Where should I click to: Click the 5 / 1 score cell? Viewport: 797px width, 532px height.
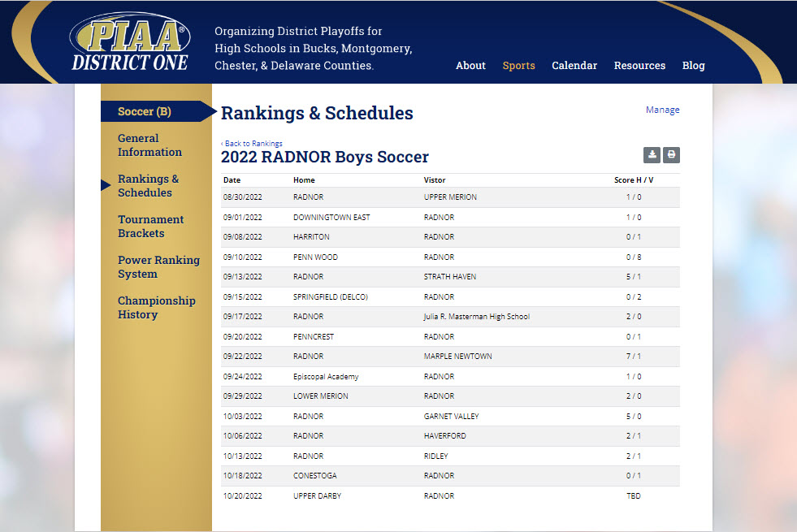634,277
